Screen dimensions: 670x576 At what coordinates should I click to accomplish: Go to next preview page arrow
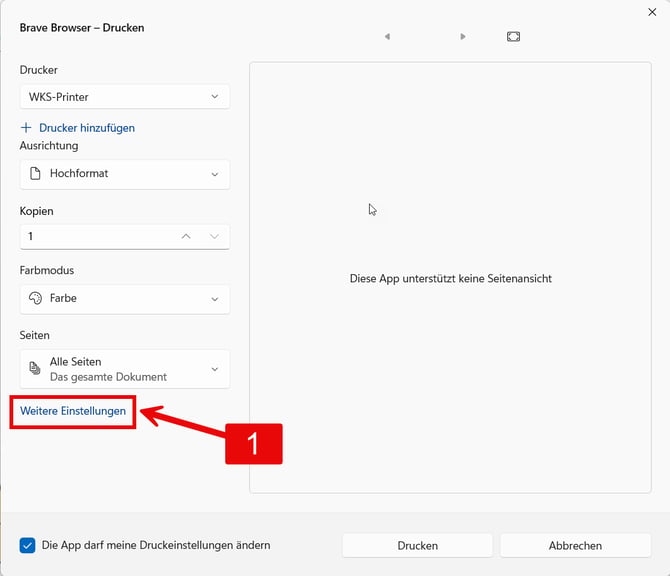[463, 37]
